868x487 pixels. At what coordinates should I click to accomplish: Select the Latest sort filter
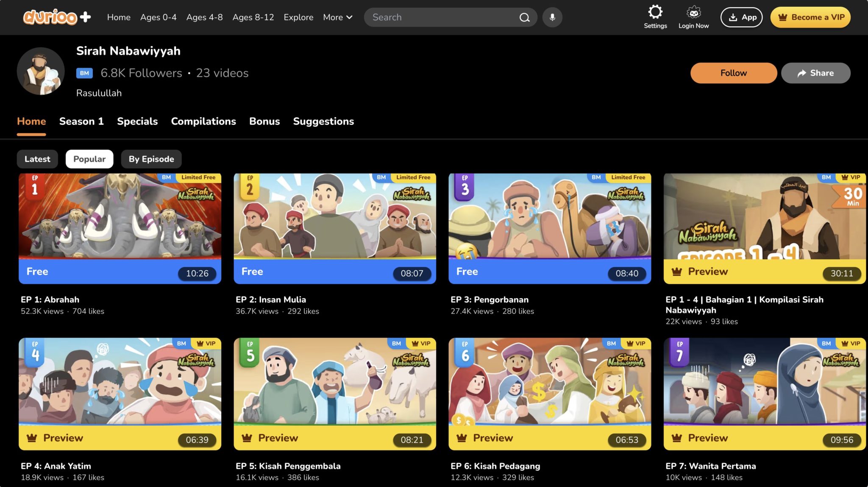[37, 159]
